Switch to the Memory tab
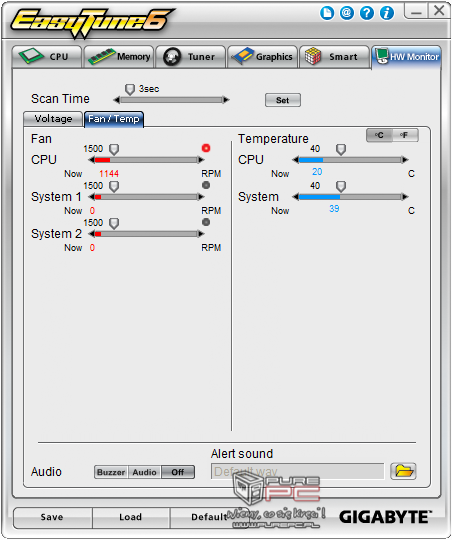 click(x=119, y=56)
